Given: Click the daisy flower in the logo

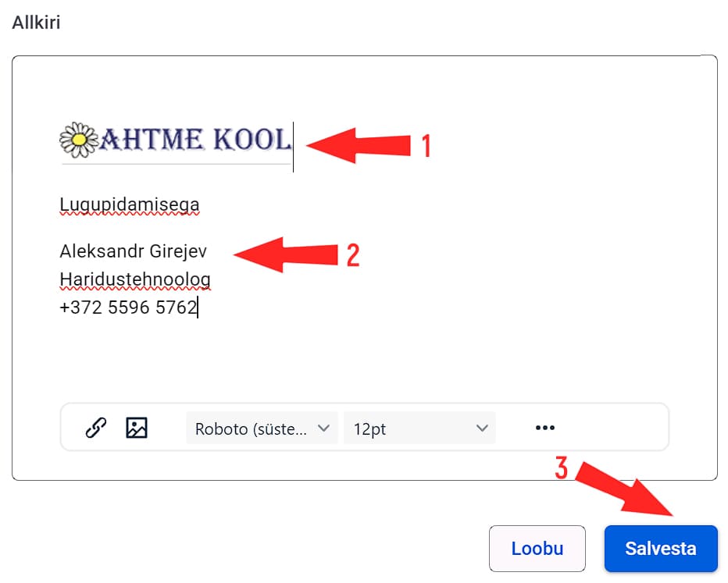Looking at the screenshot, I should coord(77,140).
